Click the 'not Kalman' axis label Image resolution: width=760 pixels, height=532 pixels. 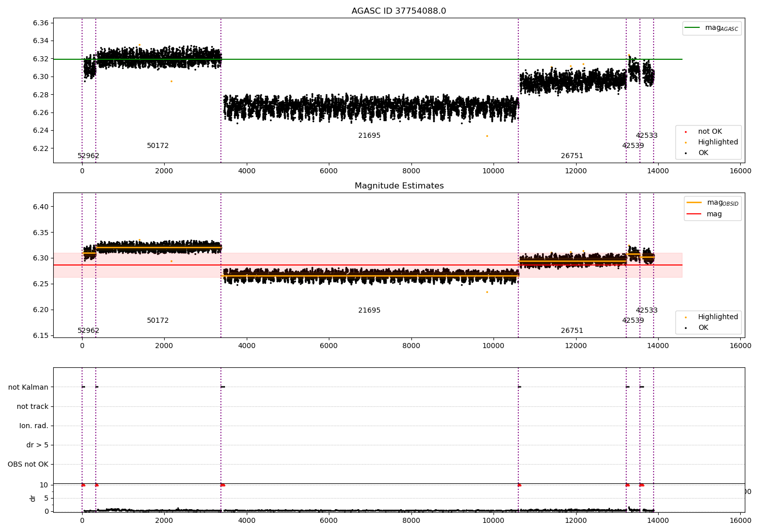click(x=28, y=387)
